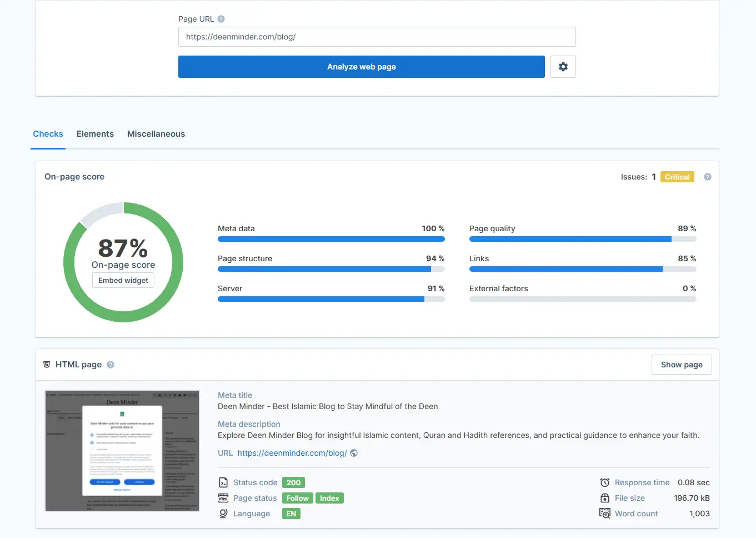Click globe icon after the page URL
Image resolution: width=756 pixels, height=538 pixels.
coord(354,453)
